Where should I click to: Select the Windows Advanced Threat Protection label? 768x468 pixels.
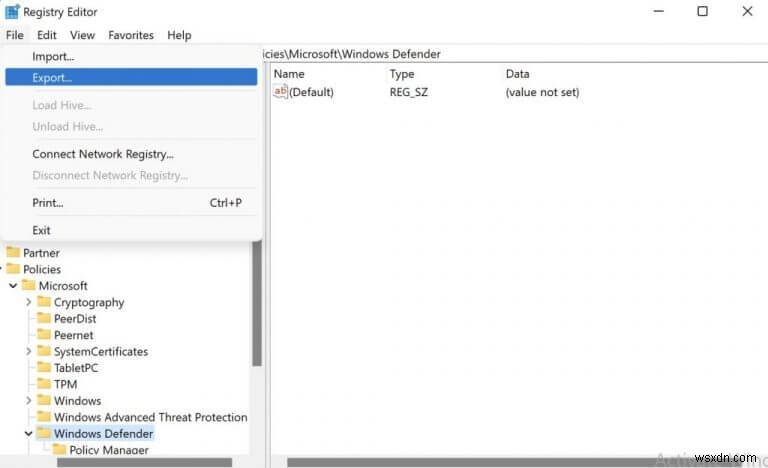[x=150, y=417]
